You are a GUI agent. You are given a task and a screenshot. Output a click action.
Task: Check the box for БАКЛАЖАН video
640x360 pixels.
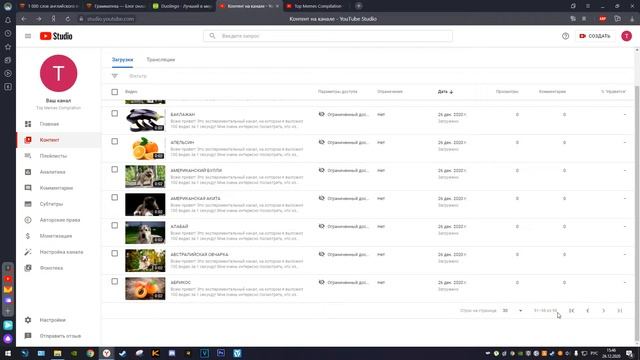(x=115, y=113)
